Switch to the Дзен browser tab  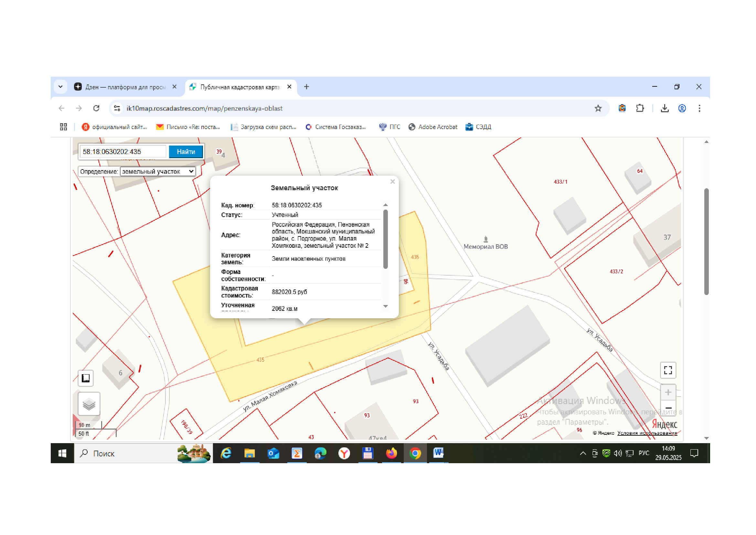click(125, 87)
